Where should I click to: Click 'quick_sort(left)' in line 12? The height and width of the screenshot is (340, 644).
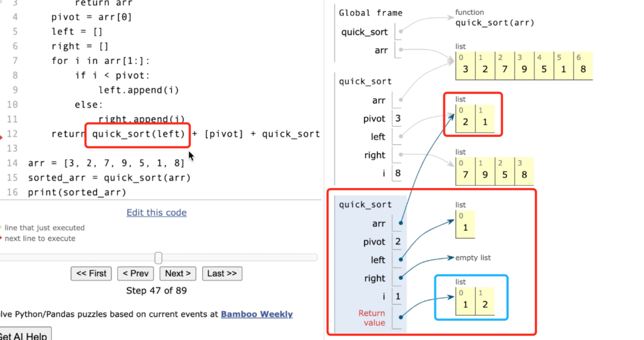click(138, 134)
